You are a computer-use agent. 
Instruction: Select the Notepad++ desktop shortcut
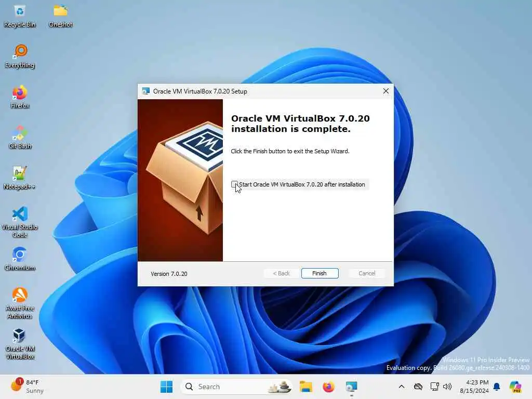20,178
